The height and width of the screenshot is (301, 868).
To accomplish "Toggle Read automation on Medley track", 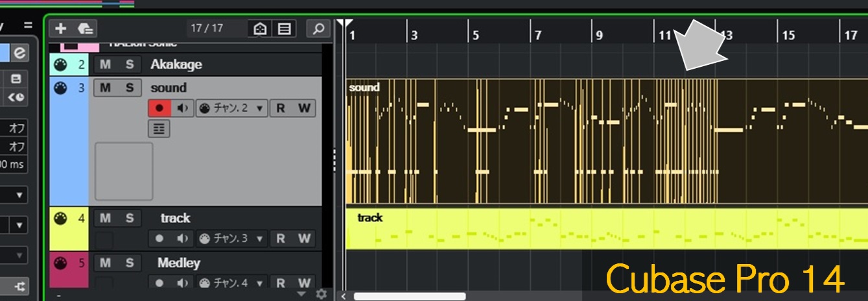I will [x=281, y=283].
